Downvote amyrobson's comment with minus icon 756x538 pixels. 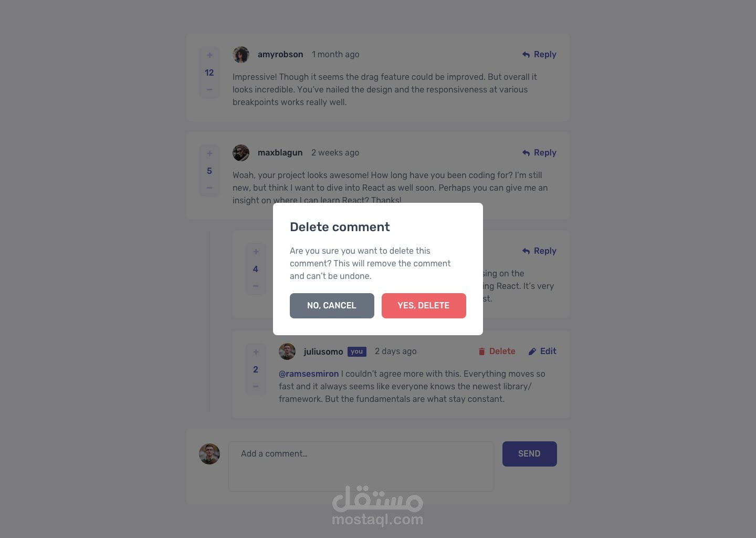209,89
